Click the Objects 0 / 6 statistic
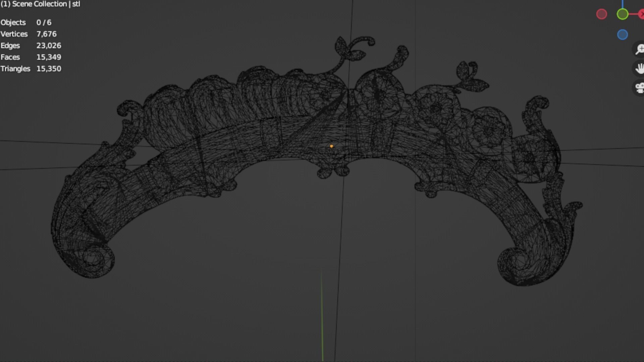 tap(26, 22)
